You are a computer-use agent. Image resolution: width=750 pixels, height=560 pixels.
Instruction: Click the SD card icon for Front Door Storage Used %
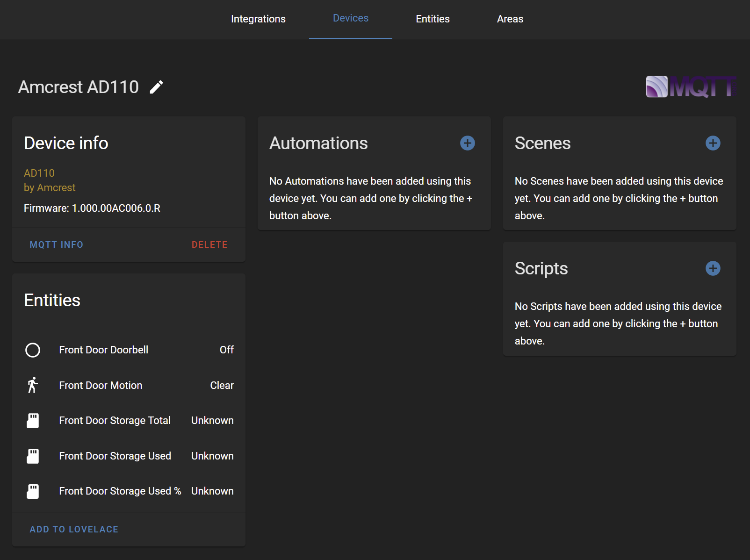pyautogui.click(x=33, y=491)
